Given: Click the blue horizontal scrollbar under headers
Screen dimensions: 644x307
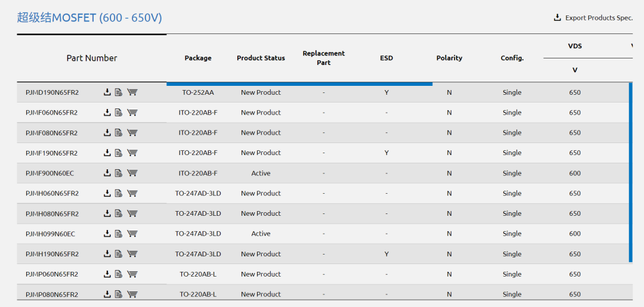Looking at the screenshot, I should tap(299, 84).
